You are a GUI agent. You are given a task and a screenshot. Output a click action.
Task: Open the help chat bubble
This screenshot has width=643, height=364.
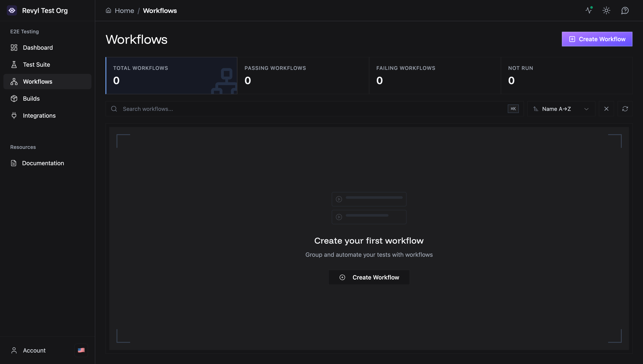625,10
